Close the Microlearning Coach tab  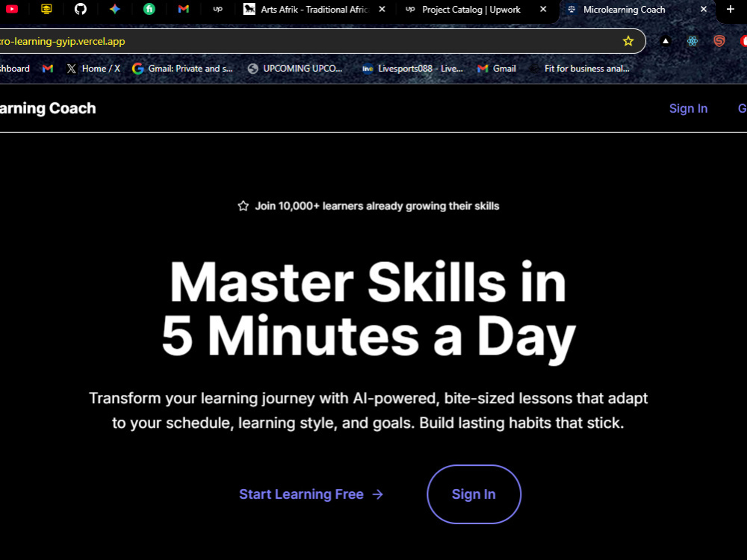click(704, 9)
